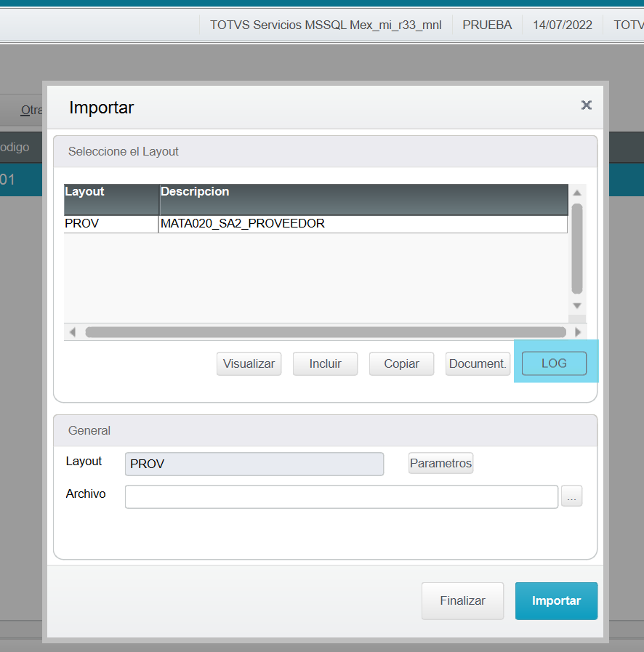Click the scroll up arrow of layout list
This screenshot has height=652, width=644.
tap(576, 193)
